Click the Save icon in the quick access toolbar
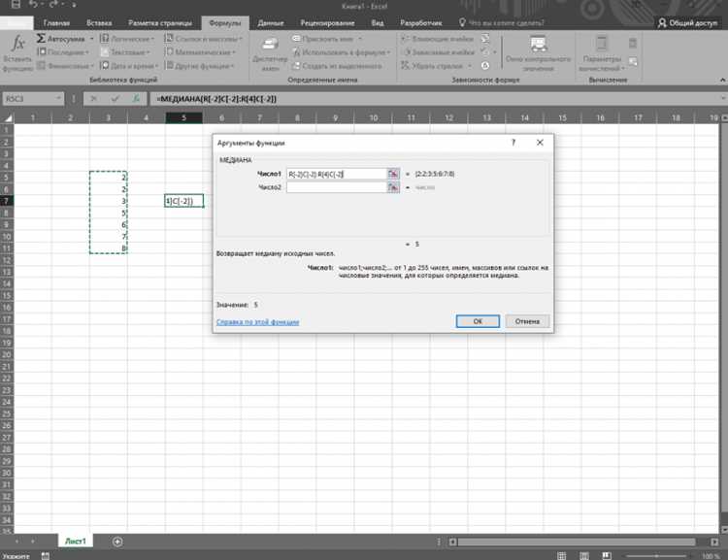Image resolution: width=728 pixels, height=560 pixels. tap(16, 5)
